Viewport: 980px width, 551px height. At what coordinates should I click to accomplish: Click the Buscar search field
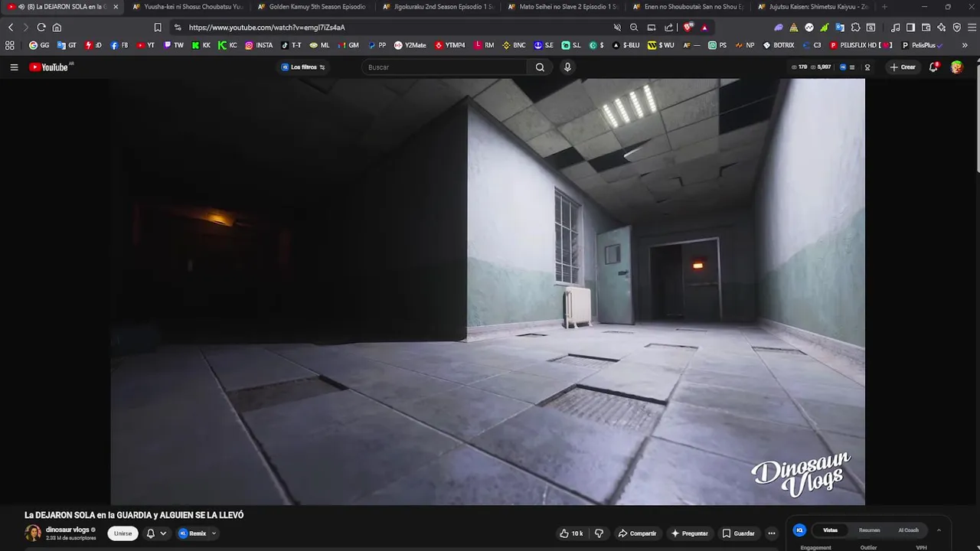445,67
